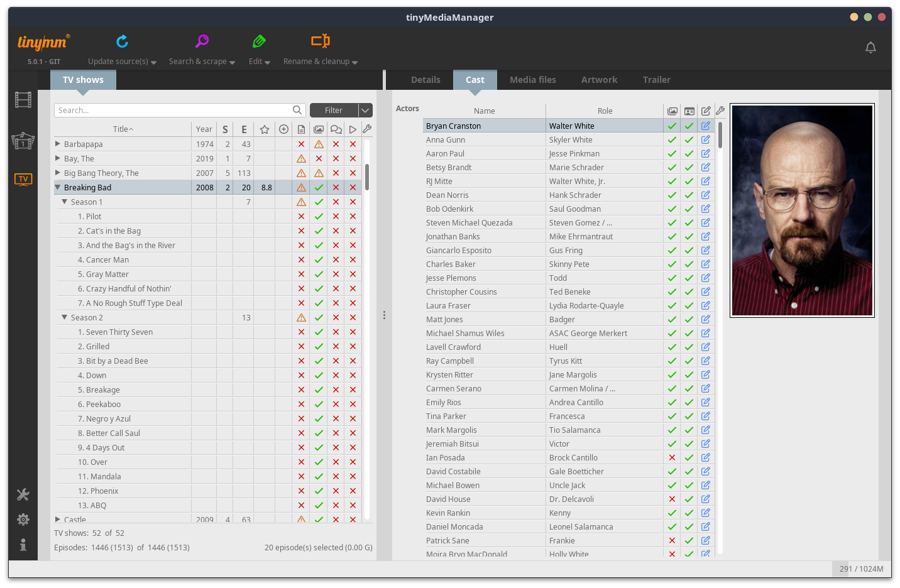Click the Filter button
This screenshot has height=588, width=900.
(334, 111)
